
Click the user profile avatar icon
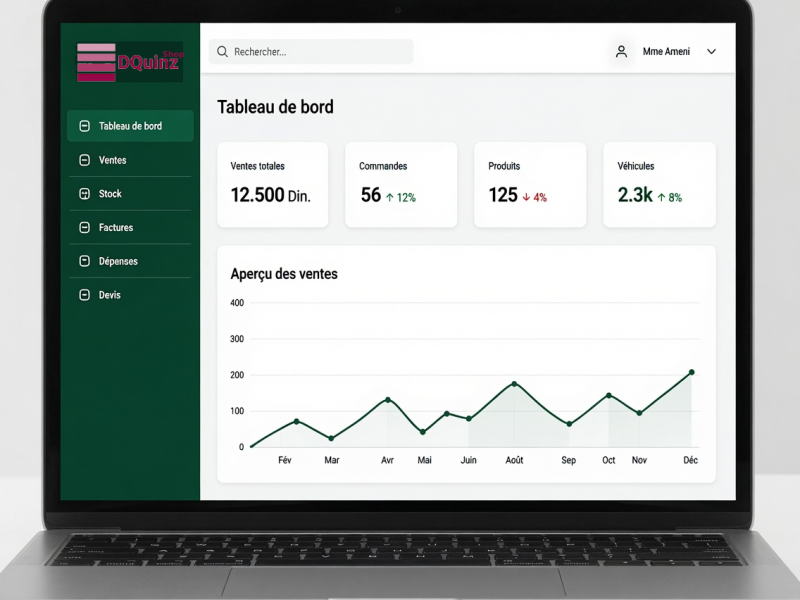(x=621, y=52)
